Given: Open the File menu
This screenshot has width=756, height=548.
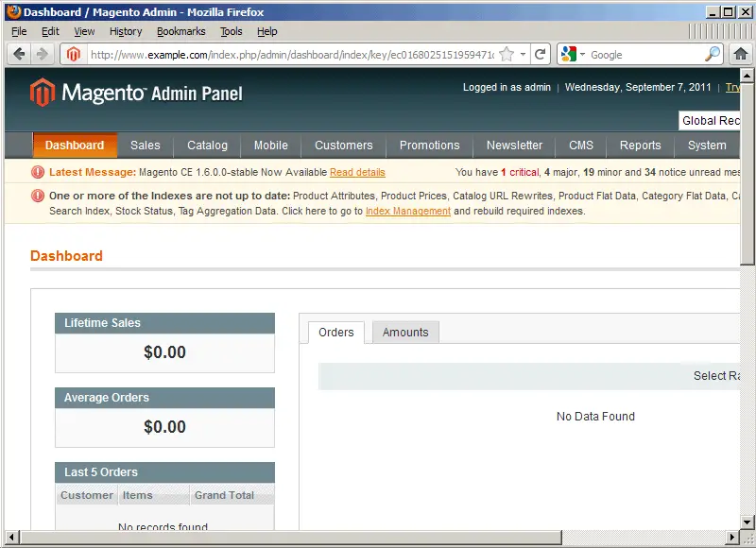Looking at the screenshot, I should coord(19,31).
